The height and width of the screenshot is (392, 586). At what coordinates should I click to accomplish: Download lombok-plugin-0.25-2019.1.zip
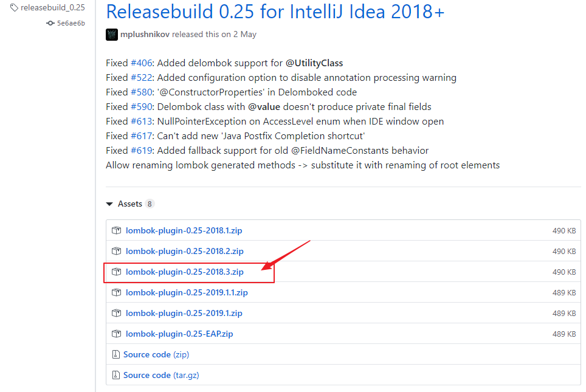184,313
